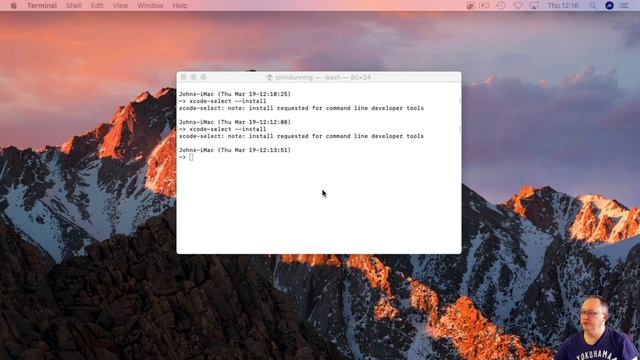Click the prompt line with time 12:10:25
This screenshot has width=640, height=360.
[235, 94]
